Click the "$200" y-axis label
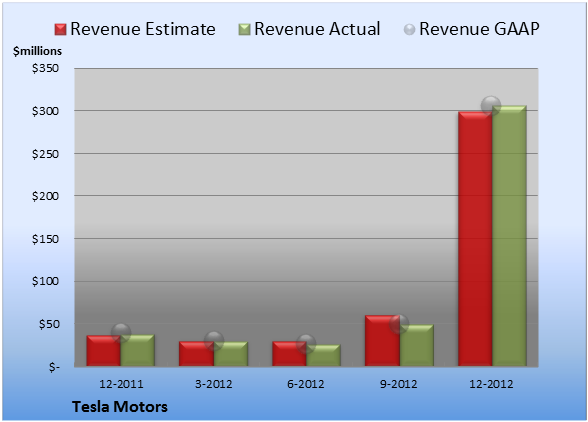The width and height of the screenshot is (588, 422). point(45,196)
